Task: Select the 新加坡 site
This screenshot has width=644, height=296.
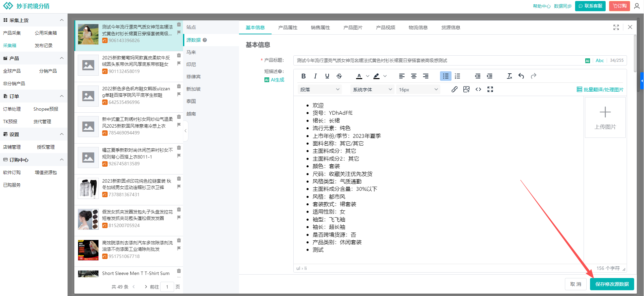Action: coord(194,89)
